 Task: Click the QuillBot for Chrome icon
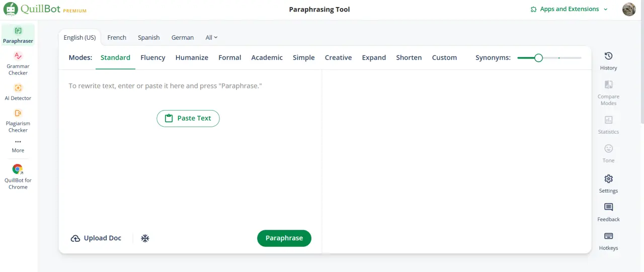tap(18, 169)
